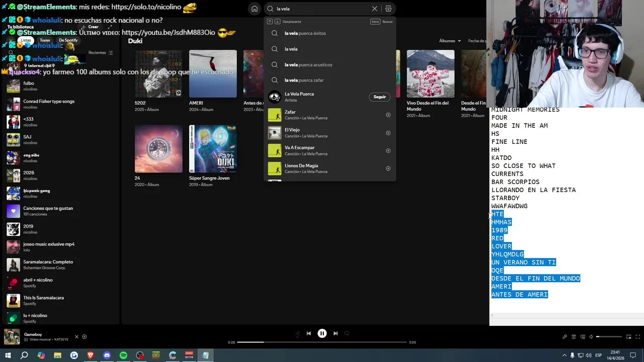
Task: Open the Recientes sort dropdown in library
Action: (x=101, y=52)
